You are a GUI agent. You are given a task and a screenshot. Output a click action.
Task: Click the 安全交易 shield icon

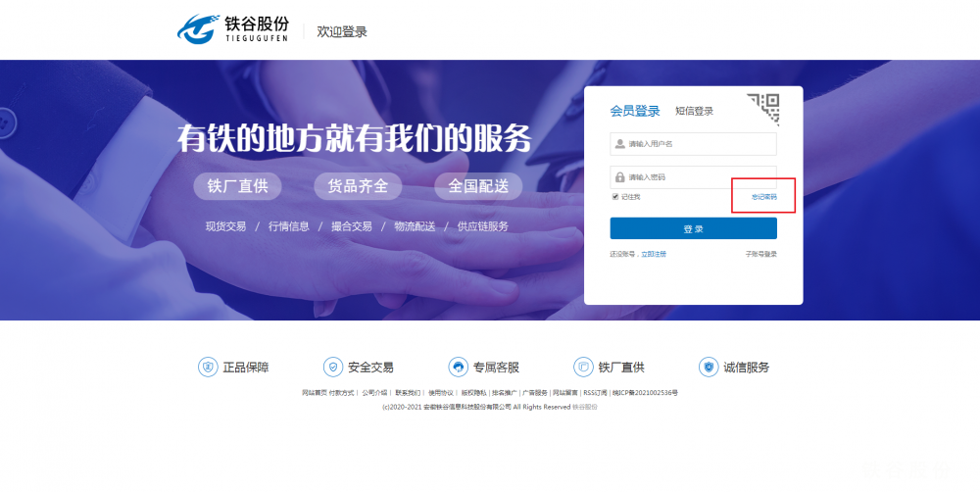[x=333, y=367]
